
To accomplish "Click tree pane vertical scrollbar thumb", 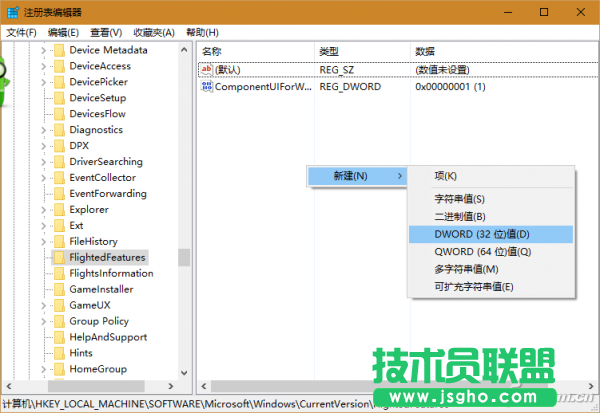I will [x=184, y=257].
